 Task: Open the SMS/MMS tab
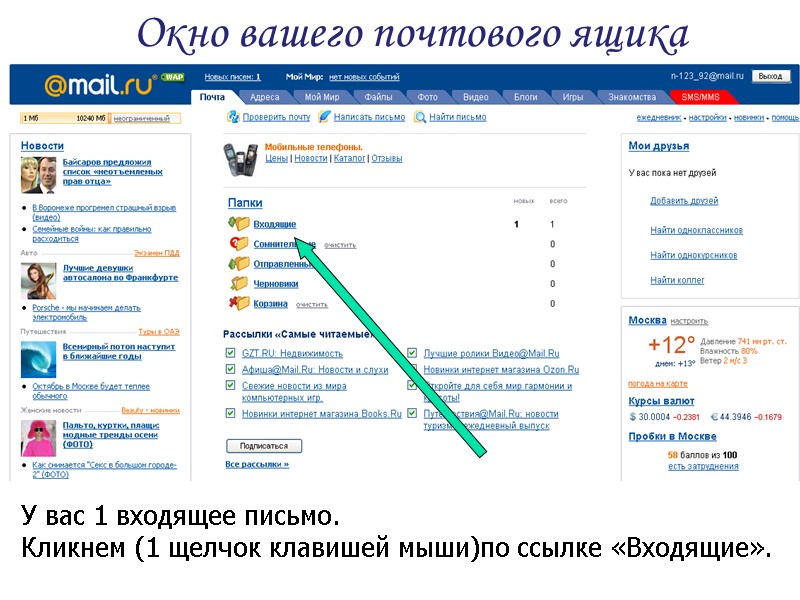click(x=700, y=97)
